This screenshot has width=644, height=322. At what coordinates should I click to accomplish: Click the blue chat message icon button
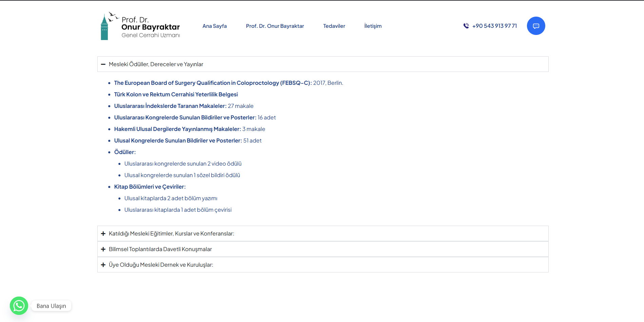click(x=536, y=26)
